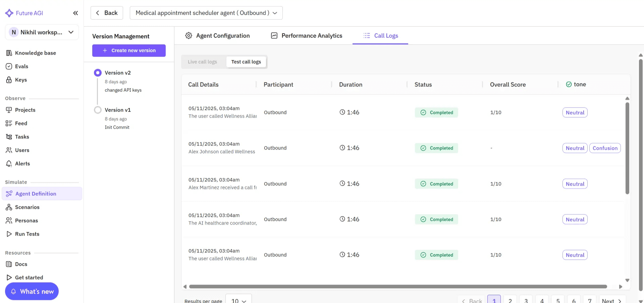Click the Duration column header
The image size is (644, 303).
(x=351, y=84)
